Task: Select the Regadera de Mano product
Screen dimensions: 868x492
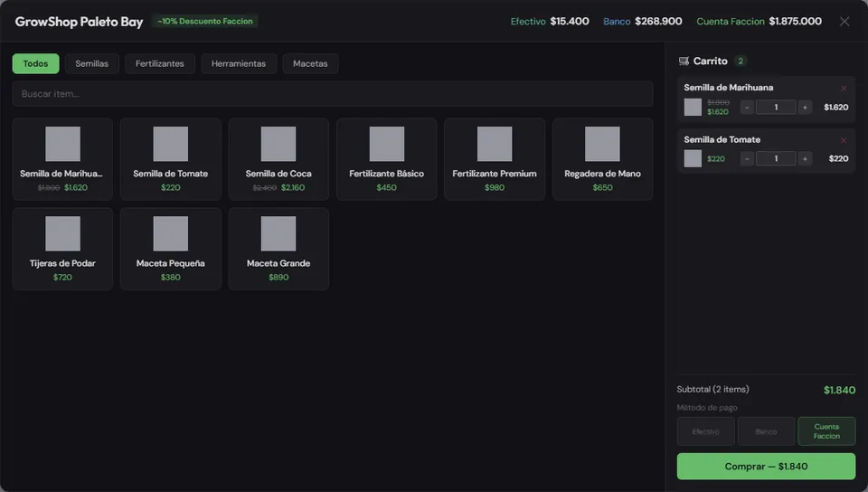Action: pos(602,159)
